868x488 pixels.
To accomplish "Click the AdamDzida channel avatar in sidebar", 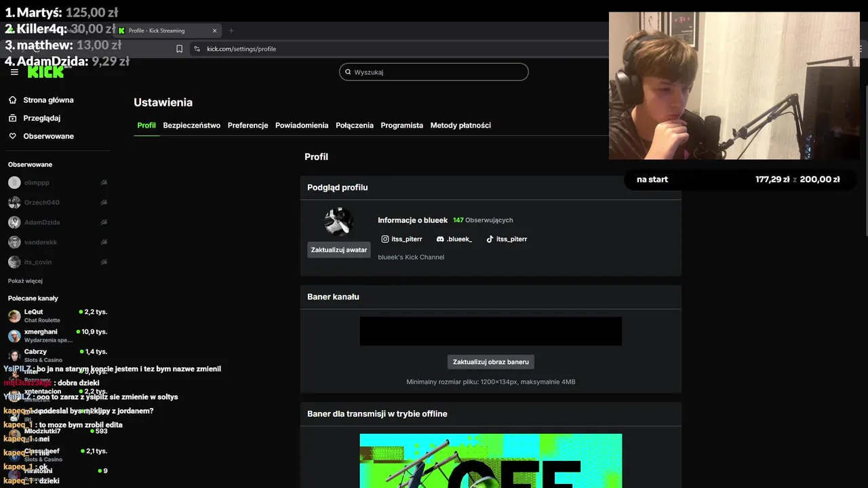I will point(14,222).
